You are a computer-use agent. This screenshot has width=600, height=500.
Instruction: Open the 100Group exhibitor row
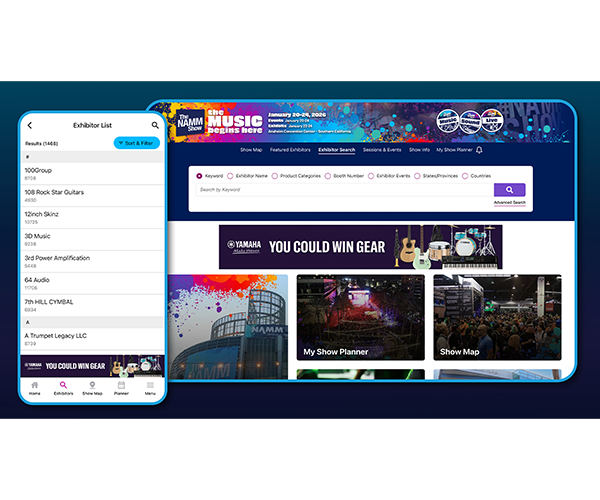pyautogui.click(x=92, y=174)
